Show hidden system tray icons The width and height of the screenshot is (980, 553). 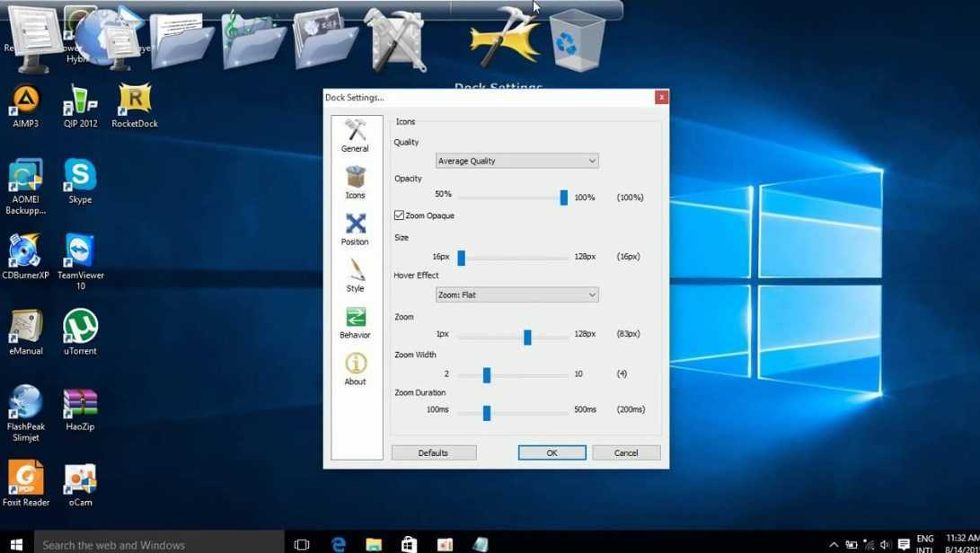(834, 545)
